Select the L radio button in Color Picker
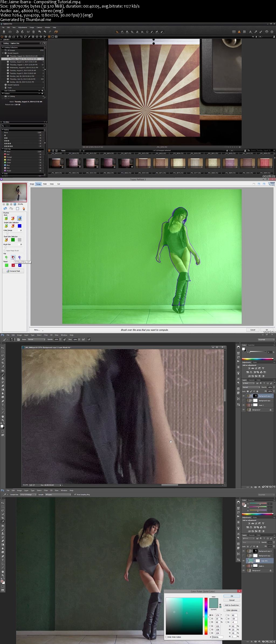The image size is (276, 644). (227, 615)
